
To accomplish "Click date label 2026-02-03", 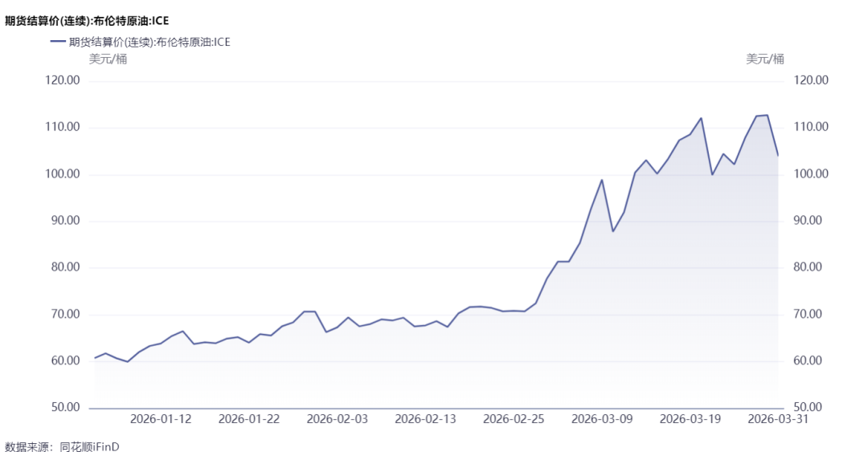I will (337, 419).
